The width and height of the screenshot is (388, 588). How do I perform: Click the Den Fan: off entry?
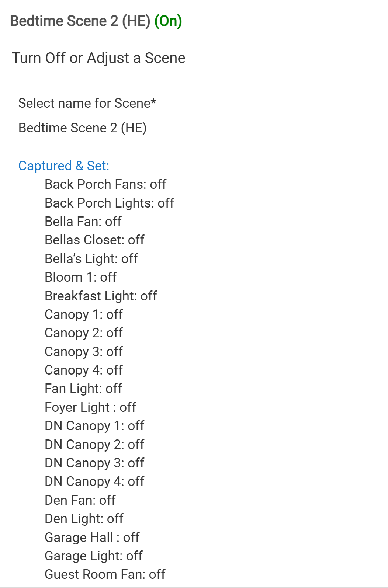pos(80,500)
